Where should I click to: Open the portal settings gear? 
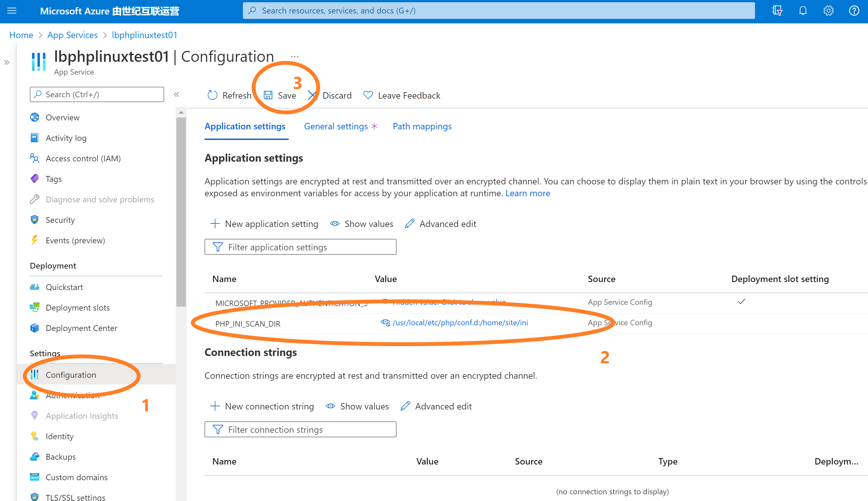tap(828, 11)
